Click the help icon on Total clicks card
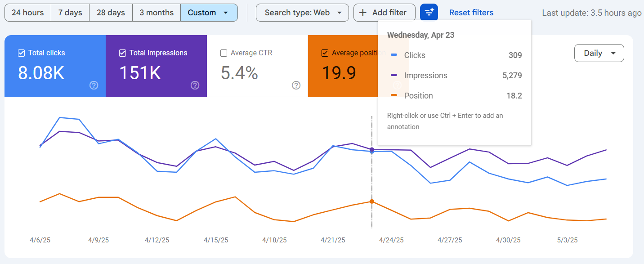The height and width of the screenshot is (264, 644). (x=94, y=85)
